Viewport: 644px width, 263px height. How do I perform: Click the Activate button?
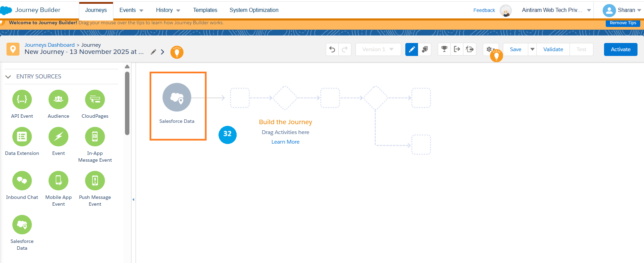point(620,49)
